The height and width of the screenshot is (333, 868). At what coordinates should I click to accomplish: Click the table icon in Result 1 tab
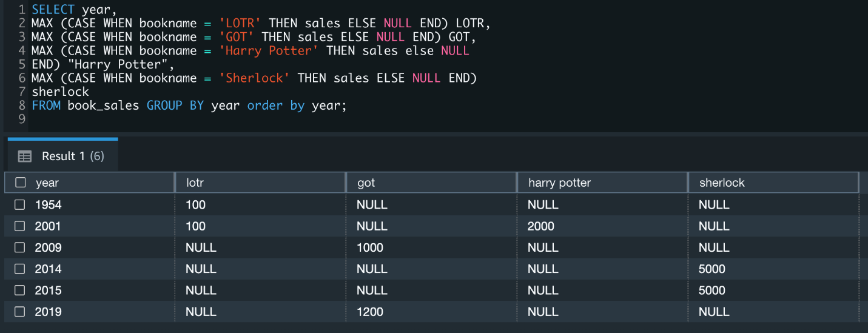tap(25, 156)
